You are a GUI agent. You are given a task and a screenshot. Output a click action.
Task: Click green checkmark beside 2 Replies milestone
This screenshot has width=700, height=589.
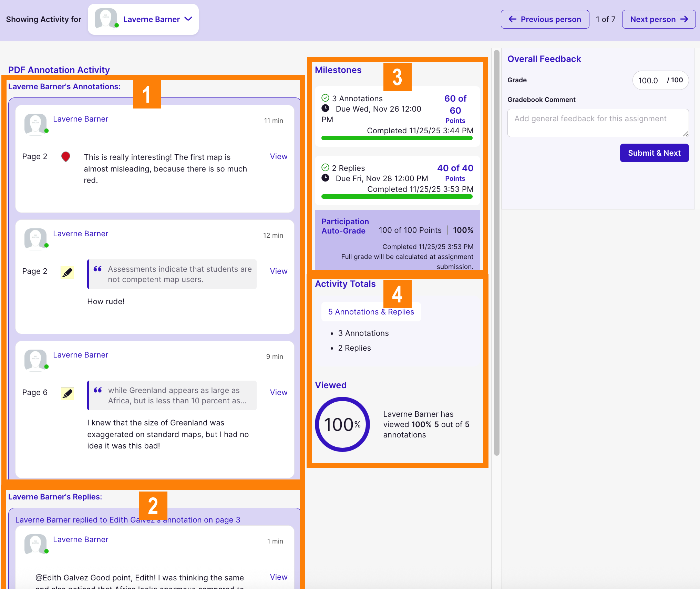pyautogui.click(x=325, y=168)
